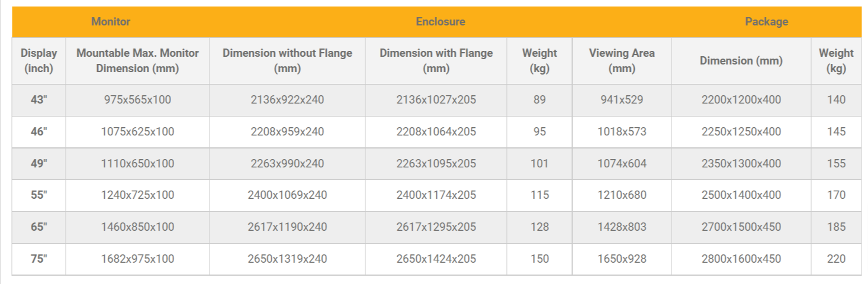The image size is (868, 284).
Task: Click the 975x565x100 monitor dimension cell
Action: 137,100
